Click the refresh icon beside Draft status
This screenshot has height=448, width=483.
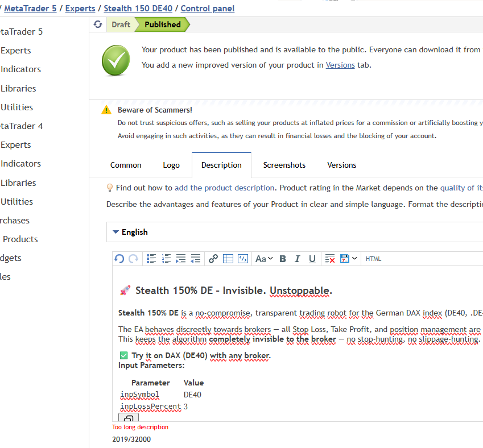coord(98,24)
